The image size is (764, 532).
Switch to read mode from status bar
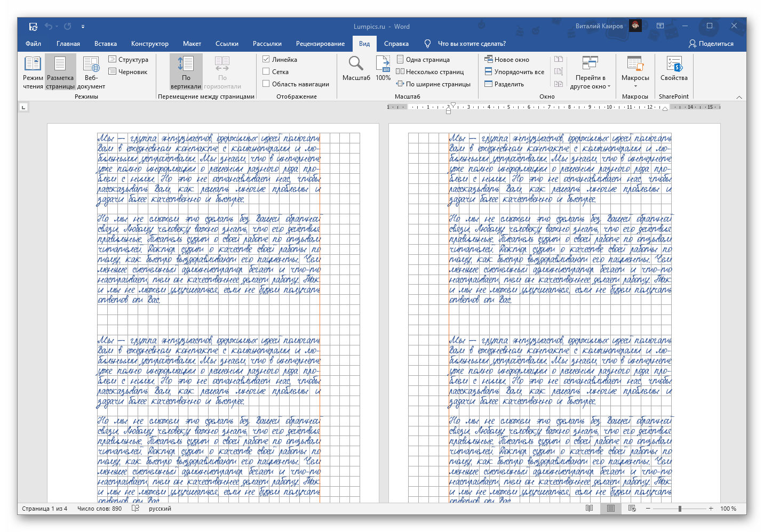coord(590,509)
